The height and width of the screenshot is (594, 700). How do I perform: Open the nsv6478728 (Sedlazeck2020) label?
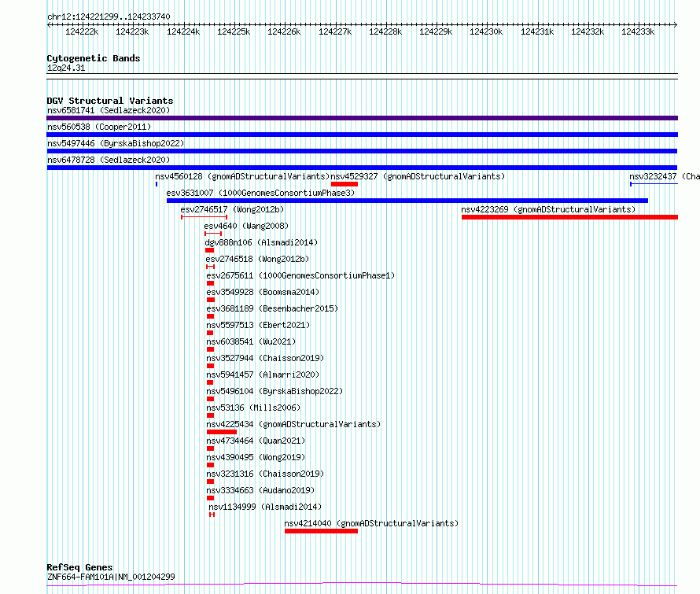point(109,160)
